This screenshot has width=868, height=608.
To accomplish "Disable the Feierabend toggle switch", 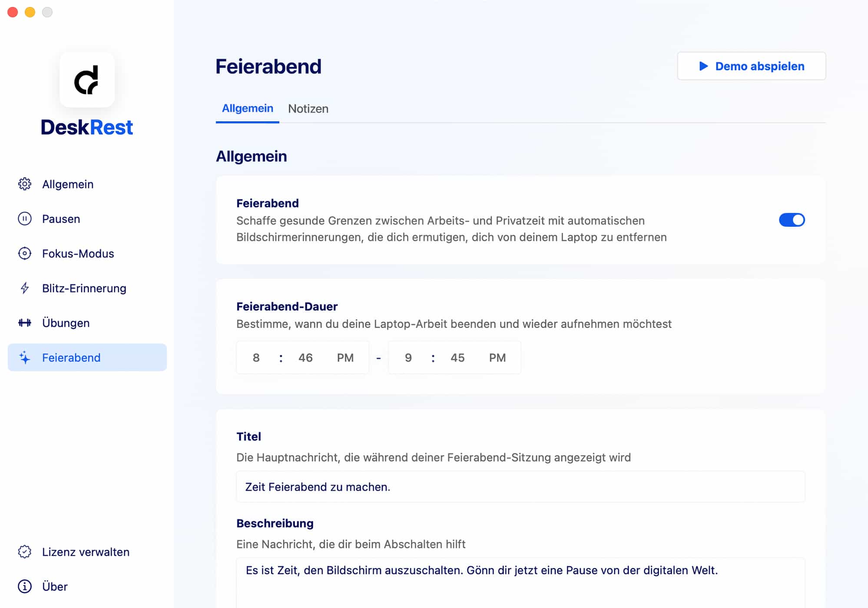I will [x=792, y=220].
